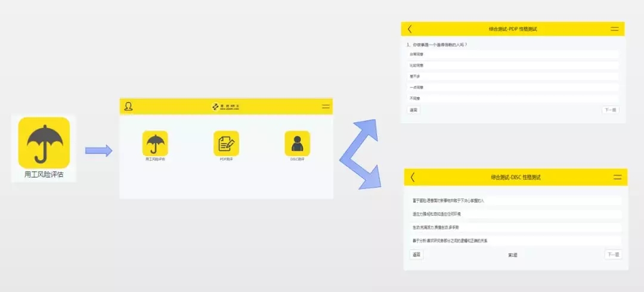Click the logo in home panel header

[226, 107]
